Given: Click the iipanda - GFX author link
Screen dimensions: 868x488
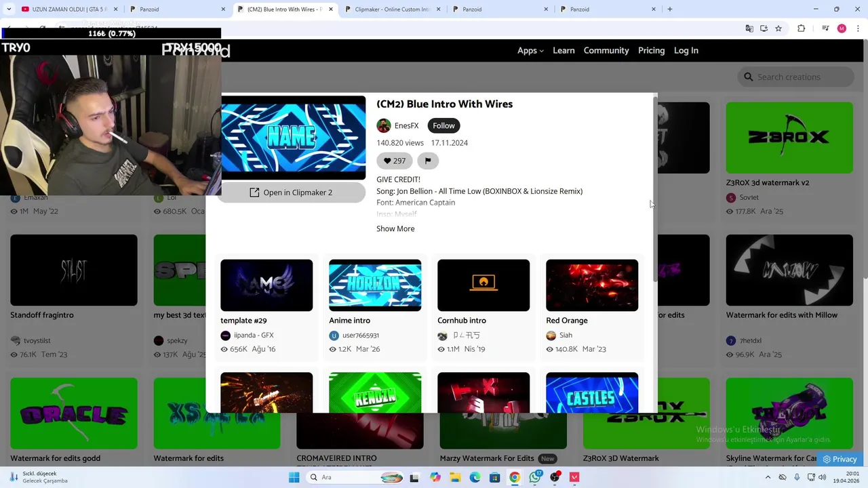Looking at the screenshot, I should pyautogui.click(x=254, y=335).
